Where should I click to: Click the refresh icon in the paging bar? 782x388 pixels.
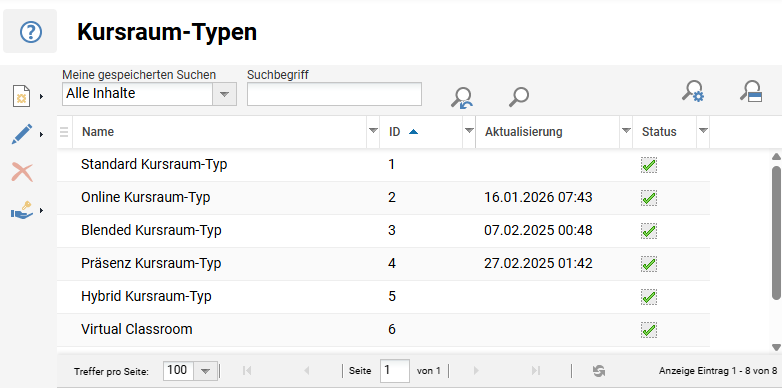point(599,371)
